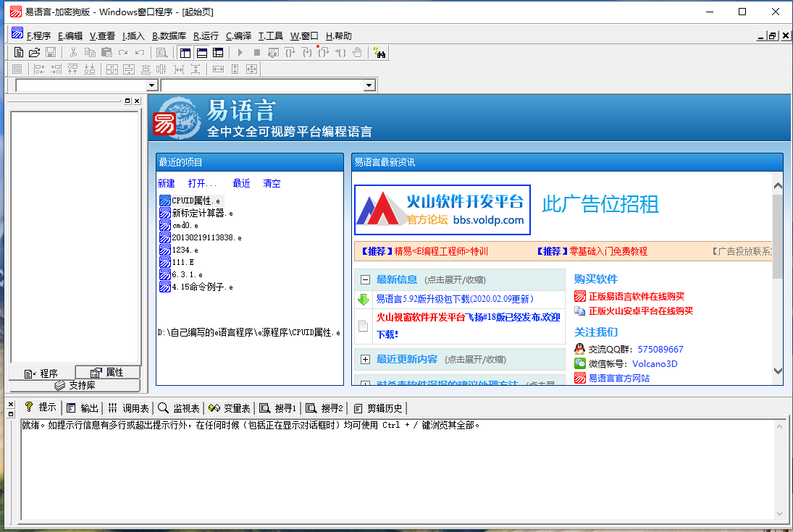793x532 pixels.
Task: Open the F.程序 menu
Action: pyautogui.click(x=39, y=36)
